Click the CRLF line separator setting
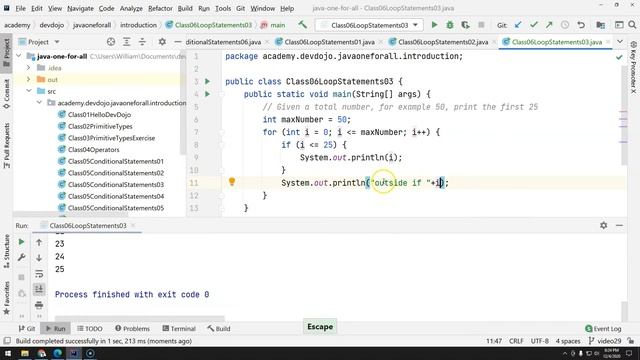The width and height of the screenshot is (640, 360). [x=516, y=341]
